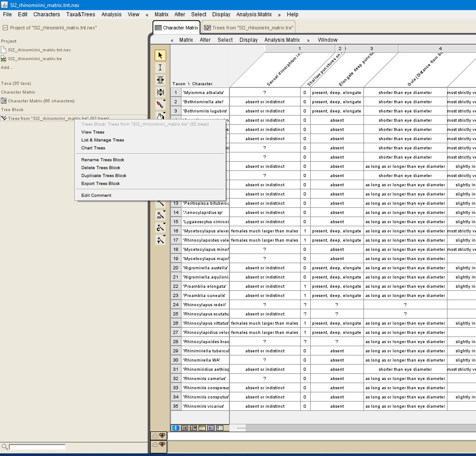Click the Character Matrix grid icon in project panel

[x=4, y=101]
